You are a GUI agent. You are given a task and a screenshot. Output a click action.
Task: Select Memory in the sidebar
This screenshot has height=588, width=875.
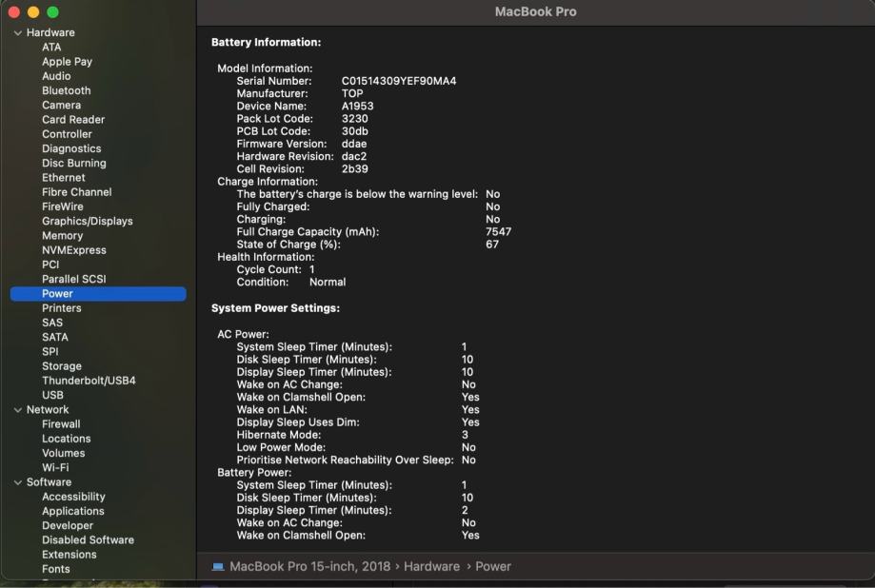[63, 236]
